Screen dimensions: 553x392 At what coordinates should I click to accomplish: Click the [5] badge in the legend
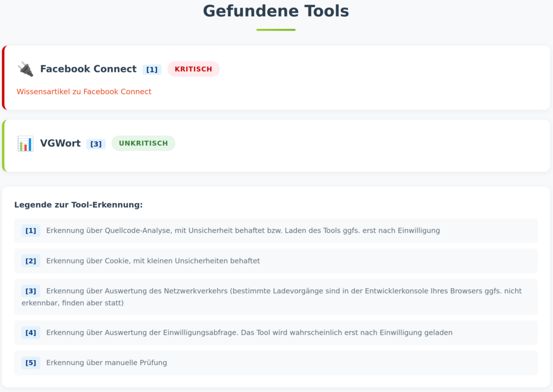[x=31, y=363]
